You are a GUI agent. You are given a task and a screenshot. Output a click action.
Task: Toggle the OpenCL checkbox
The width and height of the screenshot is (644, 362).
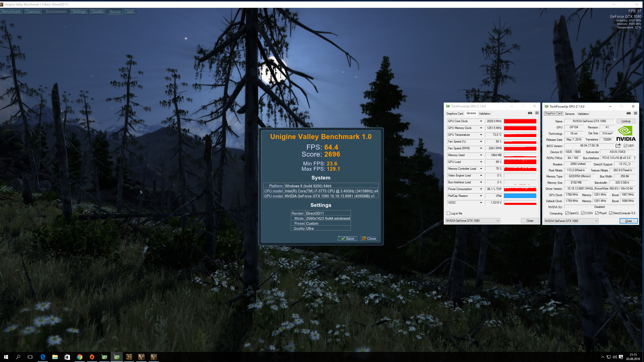tap(567, 213)
